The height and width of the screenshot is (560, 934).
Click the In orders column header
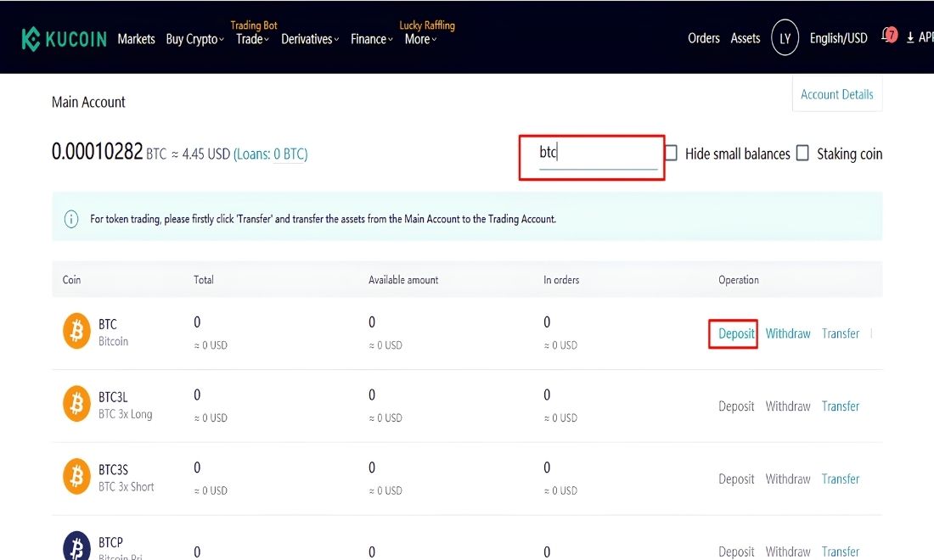[x=561, y=280]
